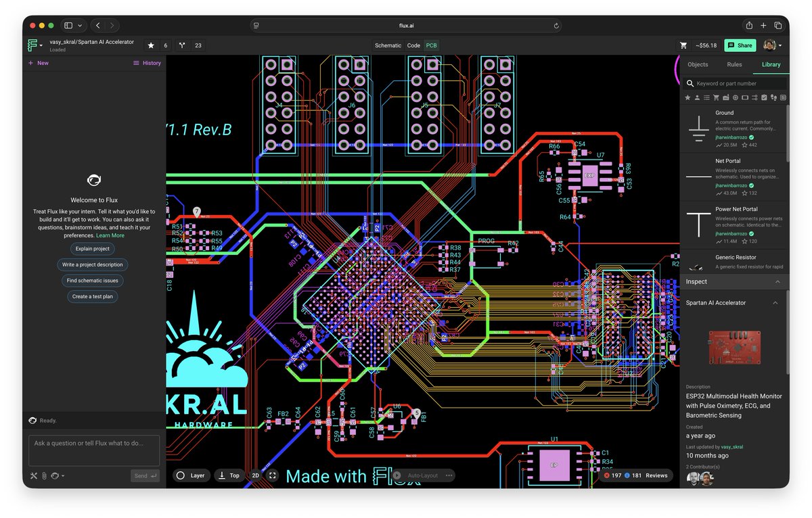This screenshot has height=518, width=812.
Task: Click the Safari sidebar toggle icon
Action: pos(68,25)
